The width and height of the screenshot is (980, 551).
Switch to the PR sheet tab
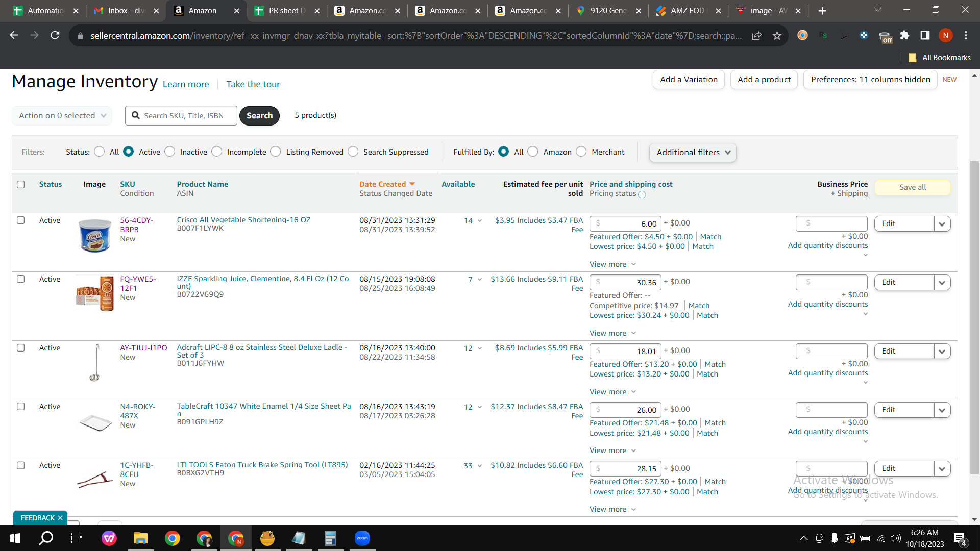tap(287, 11)
